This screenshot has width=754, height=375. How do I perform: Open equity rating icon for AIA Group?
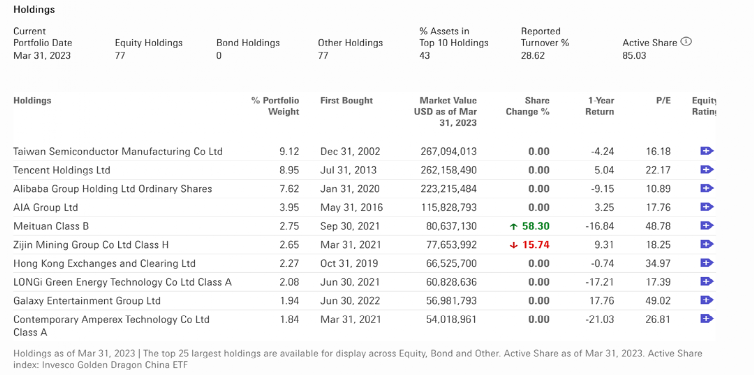pyautogui.click(x=706, y=207)
